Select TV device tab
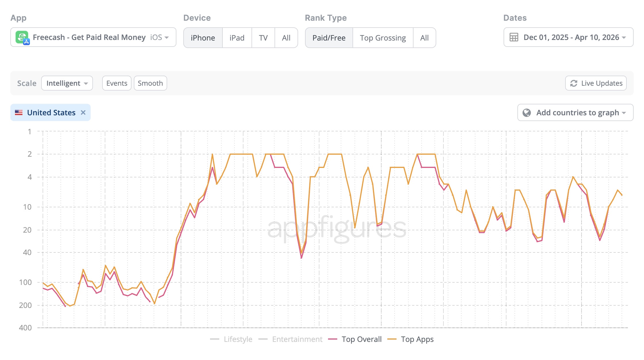Viewport: 644px width, 360px height. [263, 38]
